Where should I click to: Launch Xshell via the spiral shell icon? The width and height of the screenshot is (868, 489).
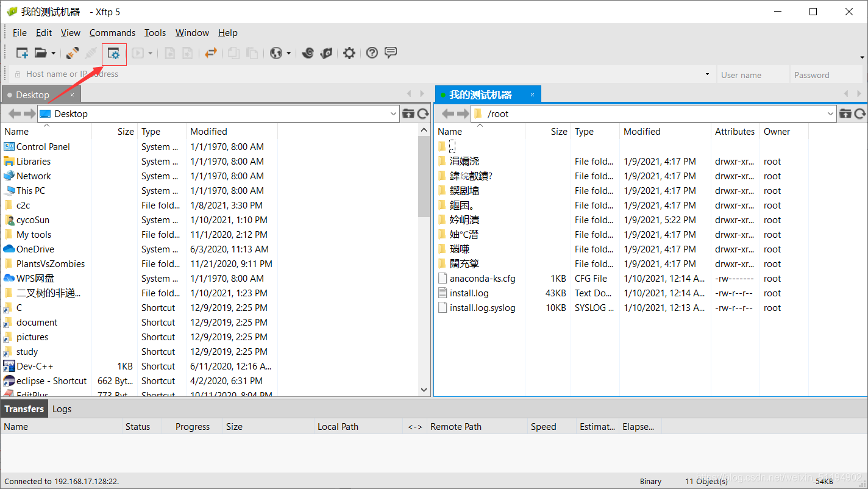(308, 53)
